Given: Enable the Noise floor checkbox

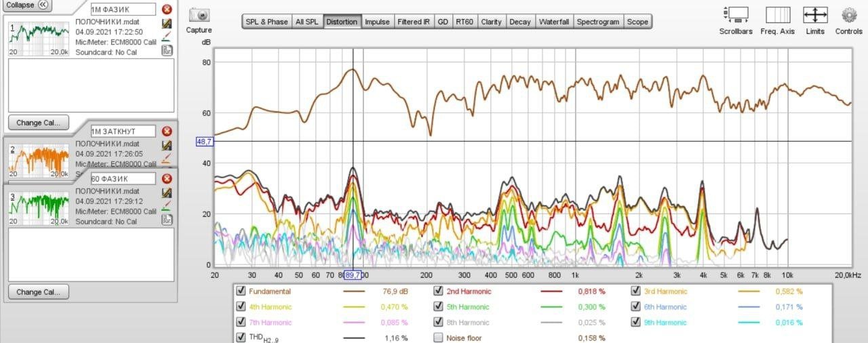Looking at the screenshot, I should click(x=439, y=338).
